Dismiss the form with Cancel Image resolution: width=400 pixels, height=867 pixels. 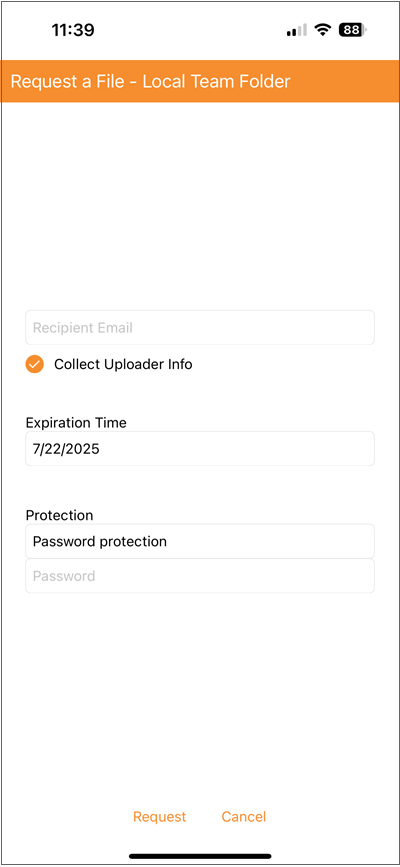[243, 817]
